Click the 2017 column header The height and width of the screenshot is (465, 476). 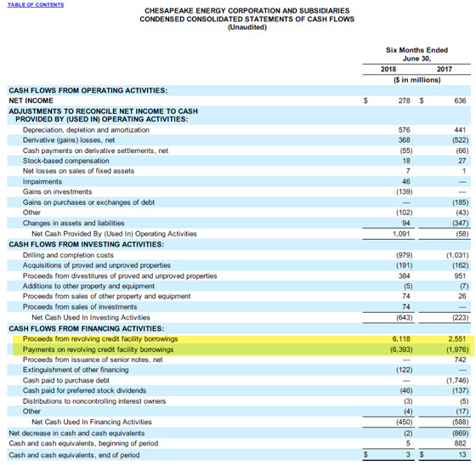point(445,69)
